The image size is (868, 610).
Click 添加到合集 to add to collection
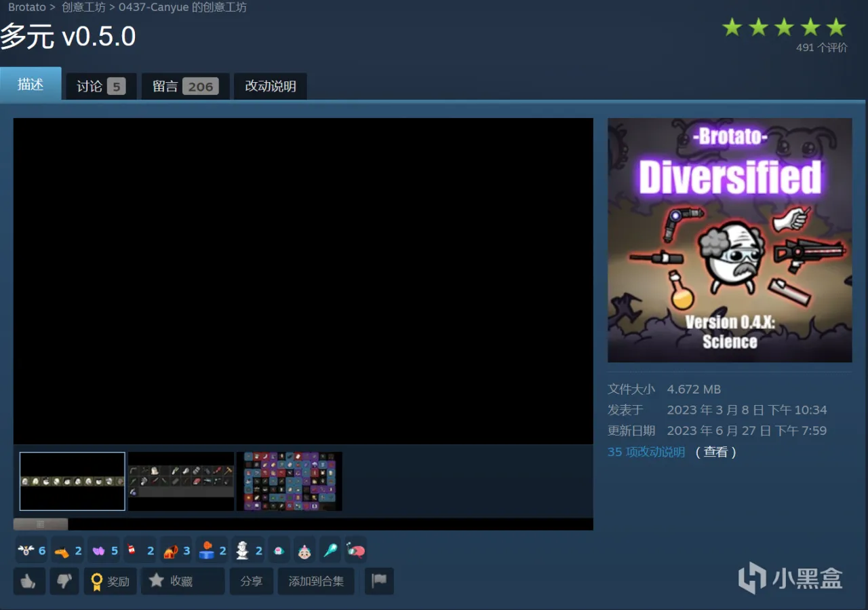316,582
